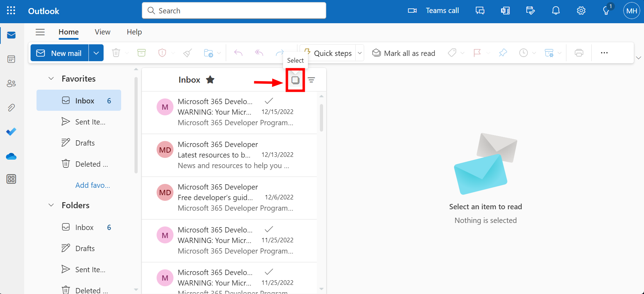
Task: Click the Quick steps button
Action: point(328,53)
